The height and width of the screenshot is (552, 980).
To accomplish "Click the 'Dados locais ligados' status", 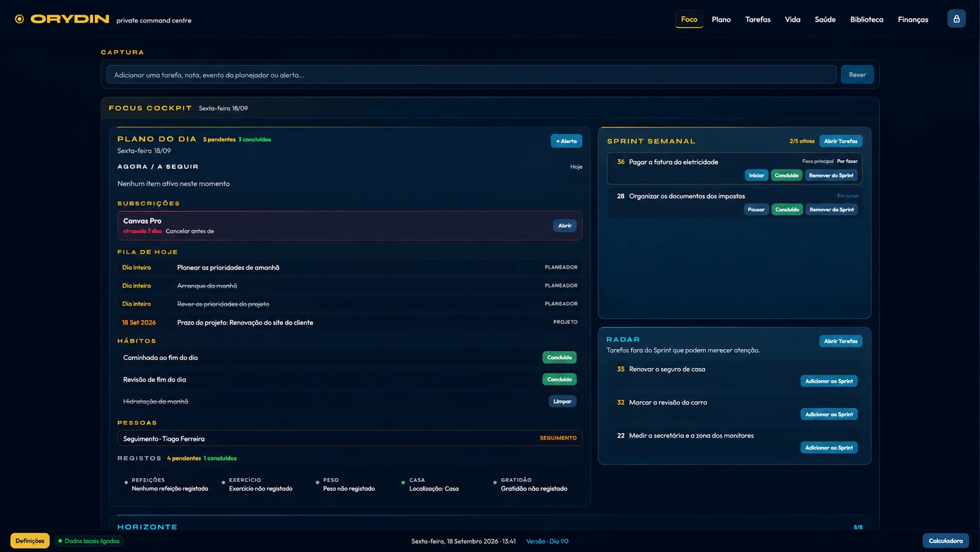I will (89, 541).
